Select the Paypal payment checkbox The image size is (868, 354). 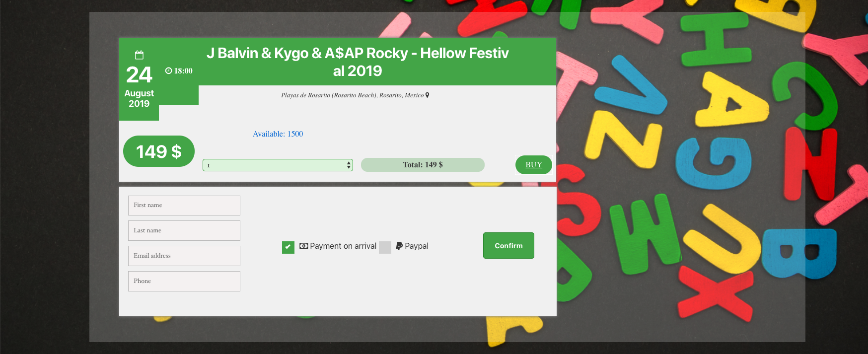[x=385, y=247]
